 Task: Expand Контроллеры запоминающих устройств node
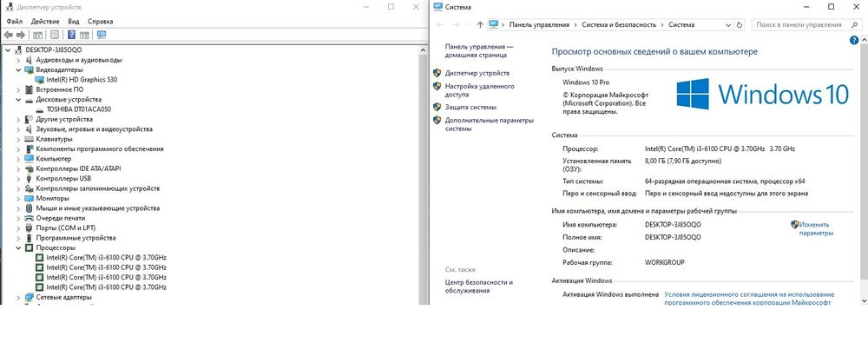click(18, 188)
